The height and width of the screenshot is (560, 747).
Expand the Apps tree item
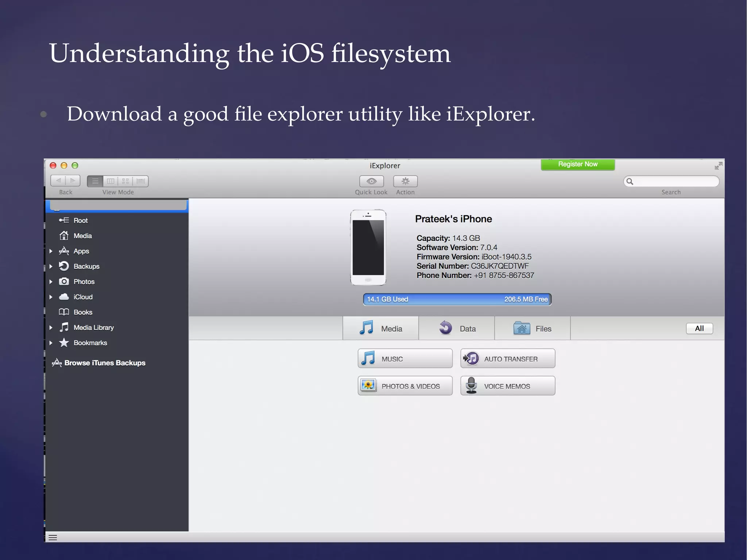pos(51,251)
